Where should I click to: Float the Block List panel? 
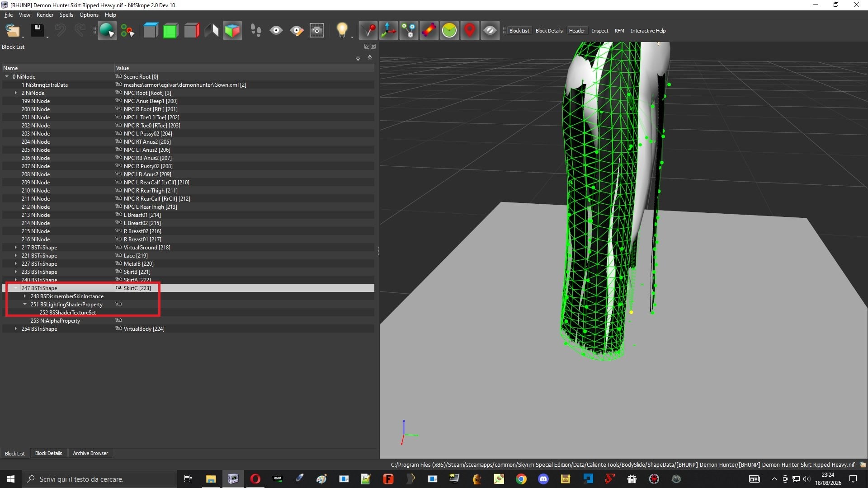coord(367,47)
